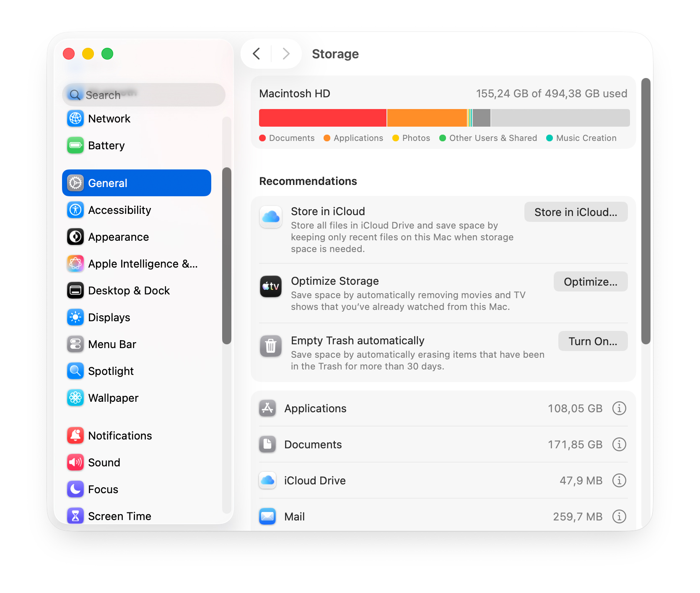
Task: Select the Network sidebar item
Action: [137, 119]
